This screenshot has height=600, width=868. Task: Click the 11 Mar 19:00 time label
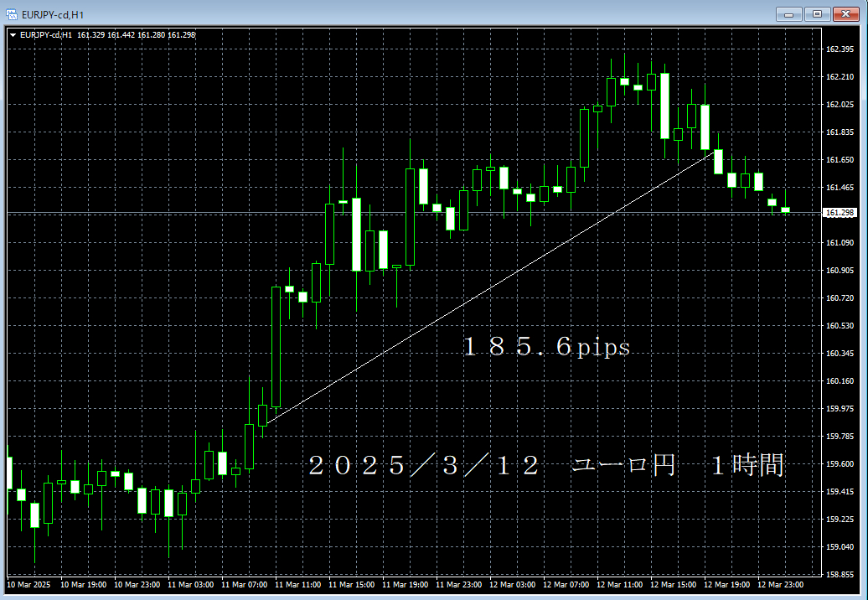coord(406,585)
